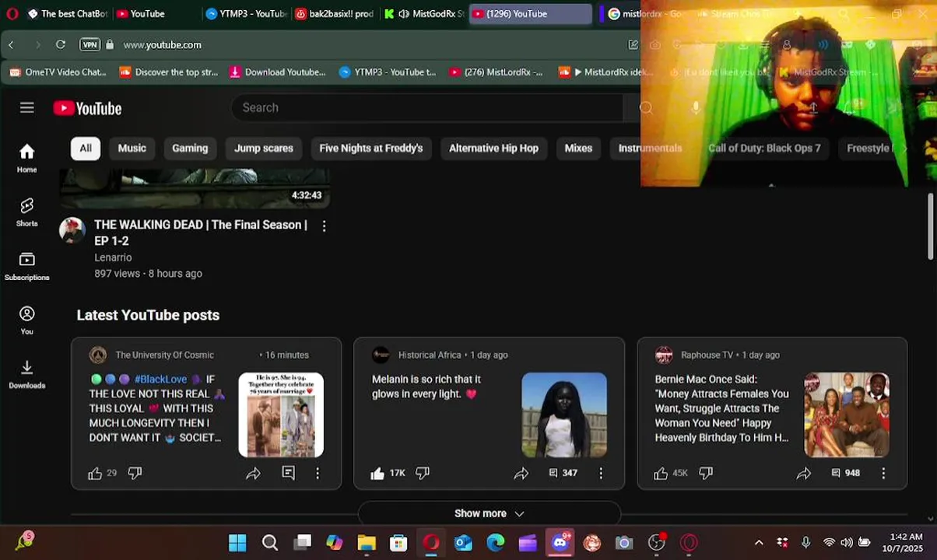This screenshot has height=560, width=937.
Task: Show hidden system tray icons
Action: (759, 542)
